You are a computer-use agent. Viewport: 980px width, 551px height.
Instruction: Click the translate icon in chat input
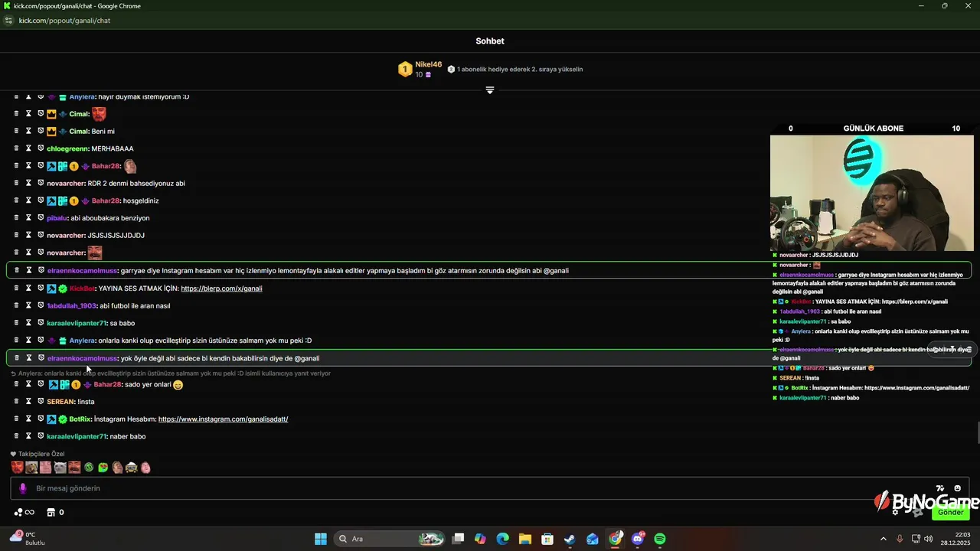(x=940, y=488)
